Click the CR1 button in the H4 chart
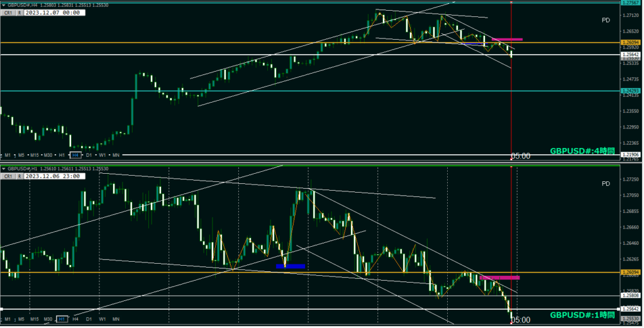The height and width of the screenshot is (328, 644). tap(8, 13)
